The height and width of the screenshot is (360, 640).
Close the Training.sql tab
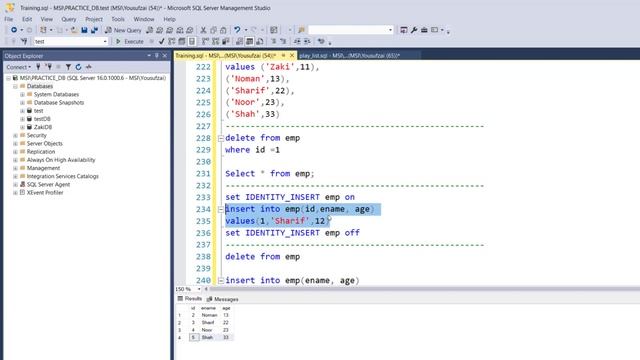tap(292, 56)
